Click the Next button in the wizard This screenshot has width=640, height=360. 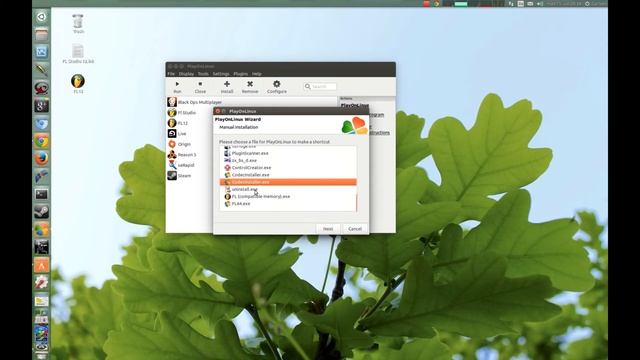328,229
